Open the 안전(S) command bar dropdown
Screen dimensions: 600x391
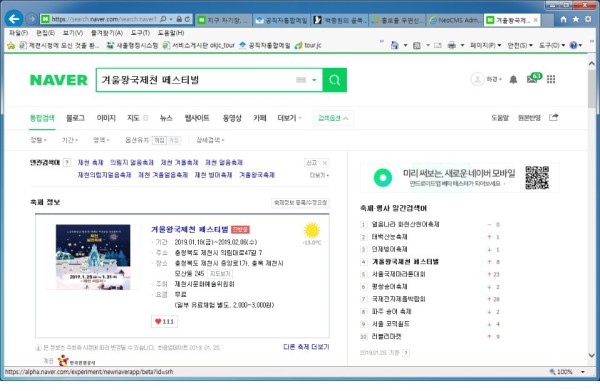(520, 45)
